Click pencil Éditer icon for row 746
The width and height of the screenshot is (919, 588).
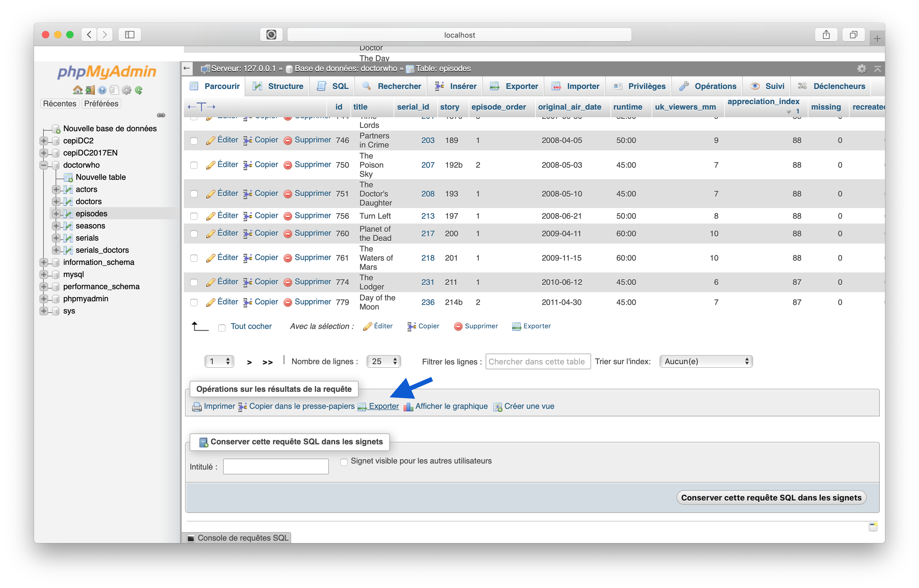tap(211, 140)
